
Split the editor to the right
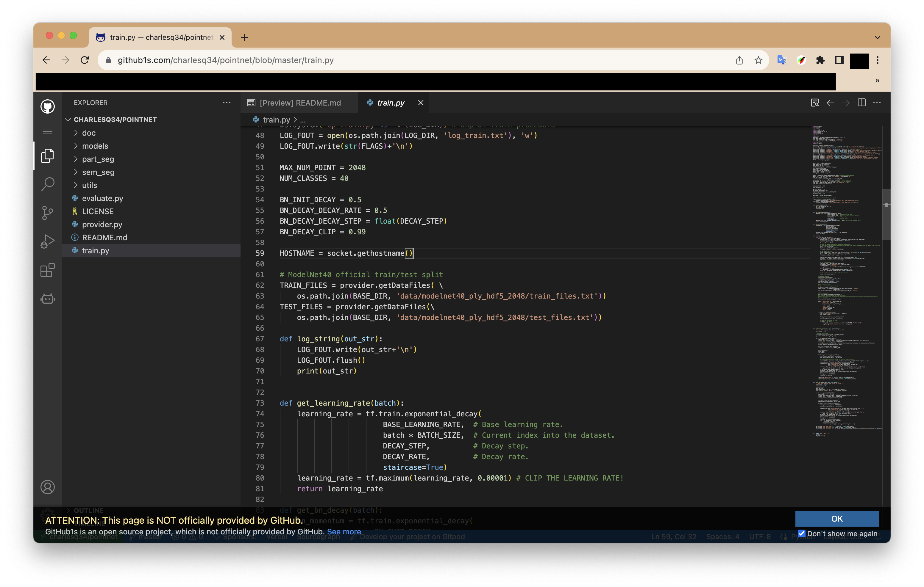pyautogui.click(x=861, y=103)
